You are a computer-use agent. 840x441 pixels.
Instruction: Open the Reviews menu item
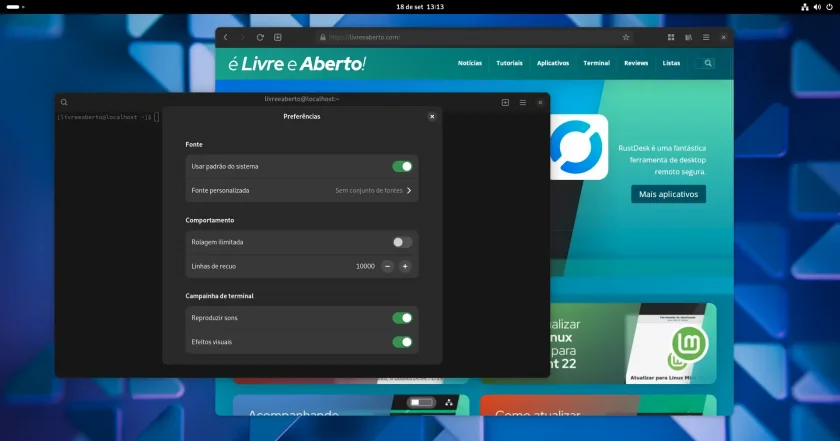[636, 63]
